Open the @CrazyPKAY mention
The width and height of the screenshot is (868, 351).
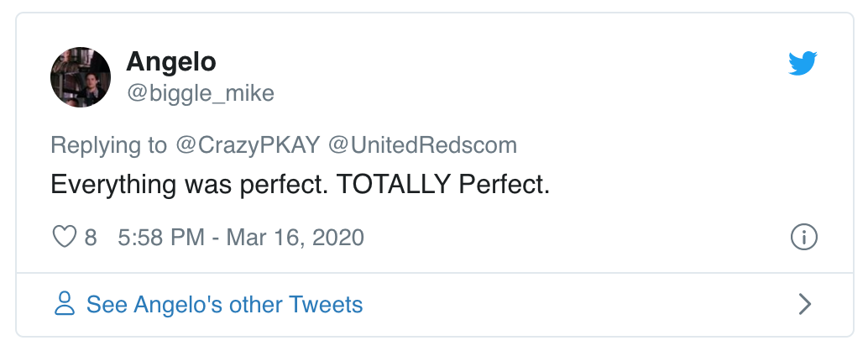click(248, 145)
